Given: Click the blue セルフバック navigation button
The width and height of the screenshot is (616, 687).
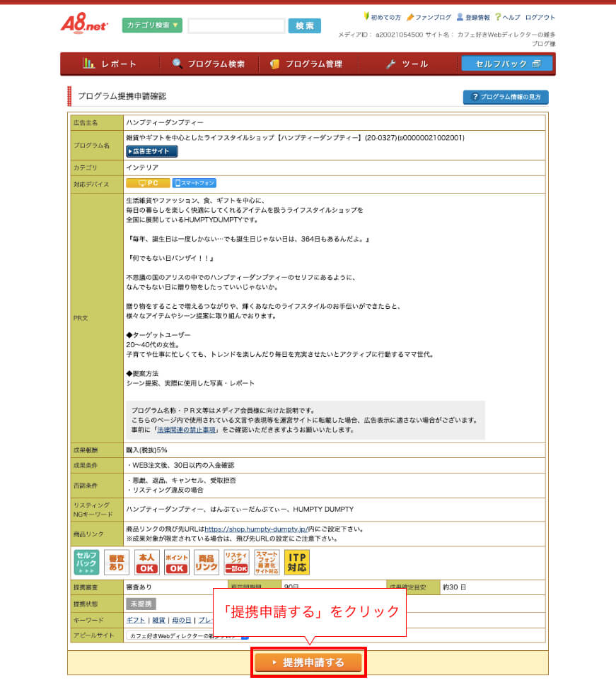Looking at the screenshot, I should click(507, 64).
